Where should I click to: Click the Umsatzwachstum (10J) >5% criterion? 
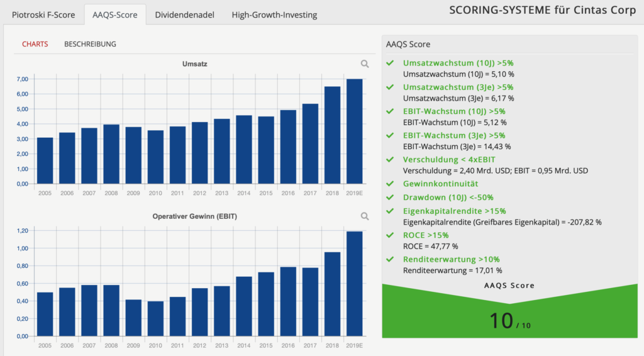point(458,63)
